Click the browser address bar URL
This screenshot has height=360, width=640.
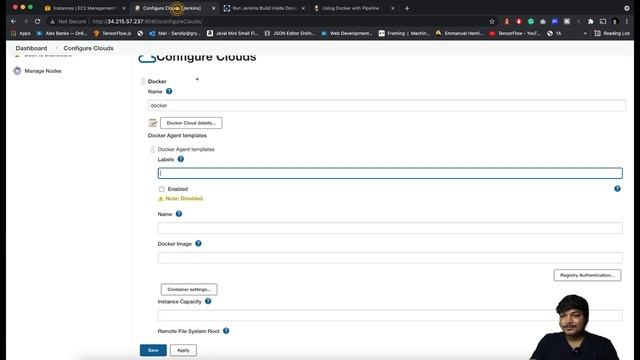tap(147, 21)
